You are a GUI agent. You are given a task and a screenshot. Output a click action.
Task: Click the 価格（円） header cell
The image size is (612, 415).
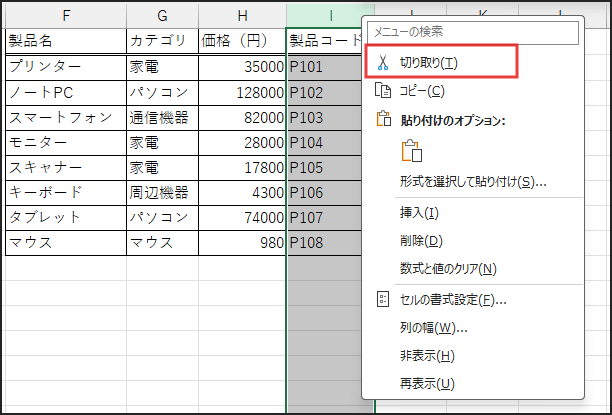(242, 41)
